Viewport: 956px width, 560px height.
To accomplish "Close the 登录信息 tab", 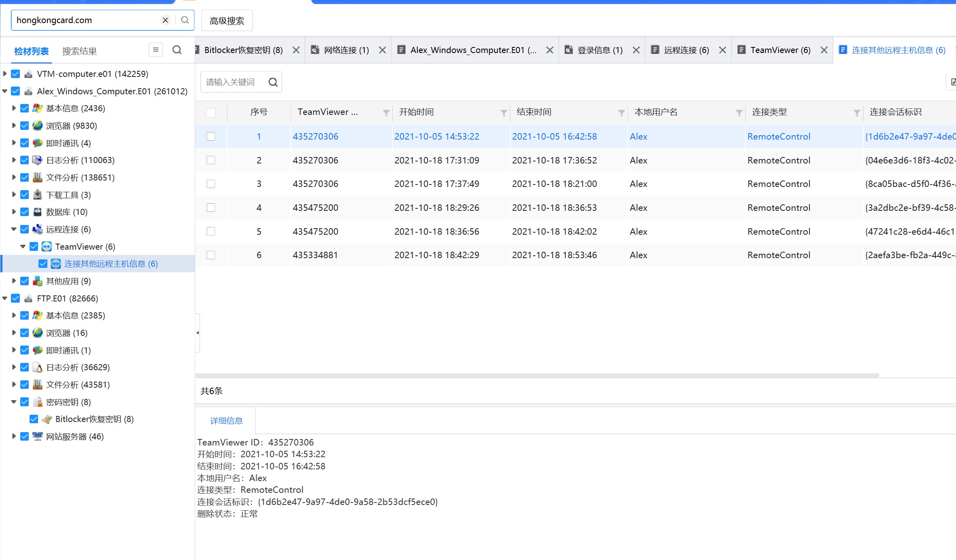I will [x=636, y=50].
